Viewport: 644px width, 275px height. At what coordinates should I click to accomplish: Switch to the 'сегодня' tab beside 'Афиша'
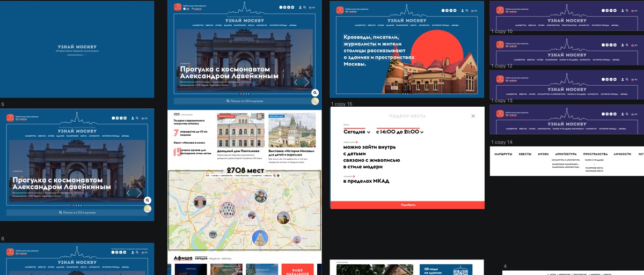click(x=201, y=258)
